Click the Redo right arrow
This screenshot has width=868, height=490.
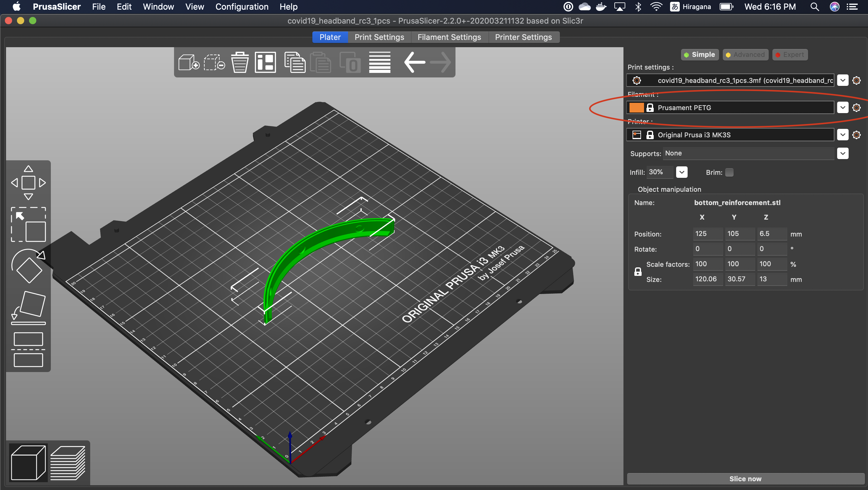(440, 62)
